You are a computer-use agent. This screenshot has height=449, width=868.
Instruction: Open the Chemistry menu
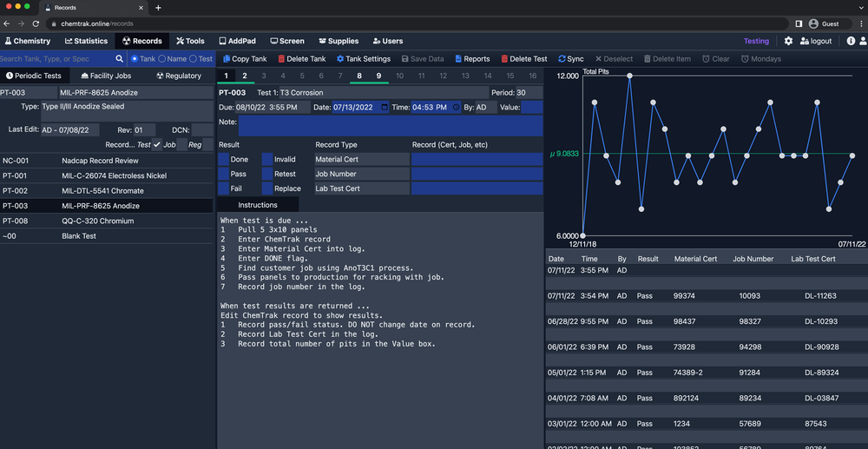click(28, 41)
